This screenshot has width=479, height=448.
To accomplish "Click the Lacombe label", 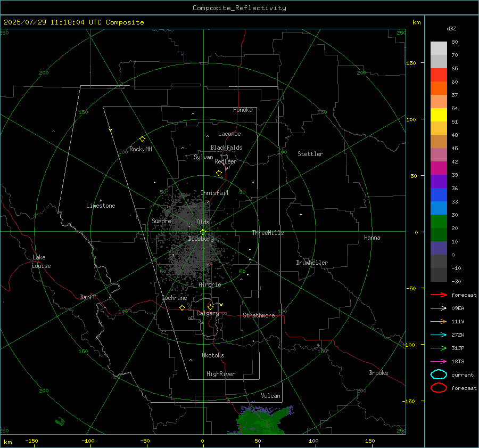I will tap(229, 134).
